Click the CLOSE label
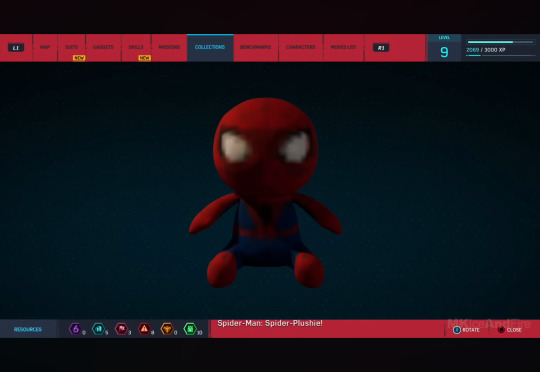The height and width of the screenshot is (372, 540). (x=514, y=330)
